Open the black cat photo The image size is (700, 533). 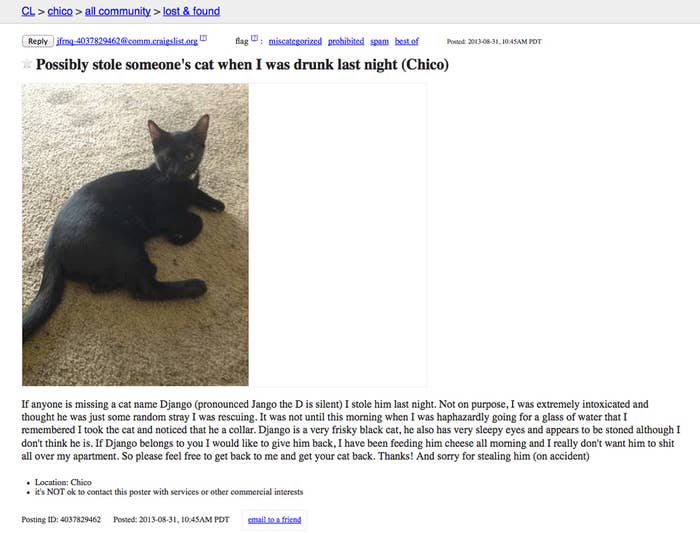tap(135, 234)
